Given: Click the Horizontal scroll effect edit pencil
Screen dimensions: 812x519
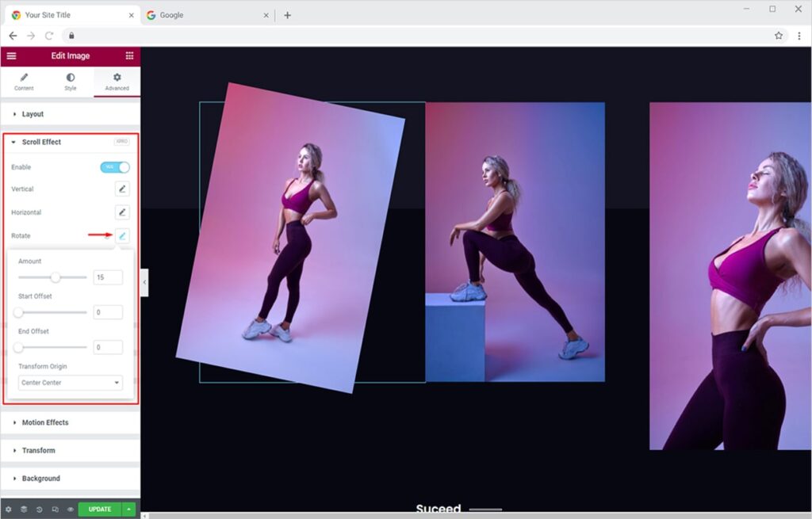Looking at the screenshot, I should [122, 212].
